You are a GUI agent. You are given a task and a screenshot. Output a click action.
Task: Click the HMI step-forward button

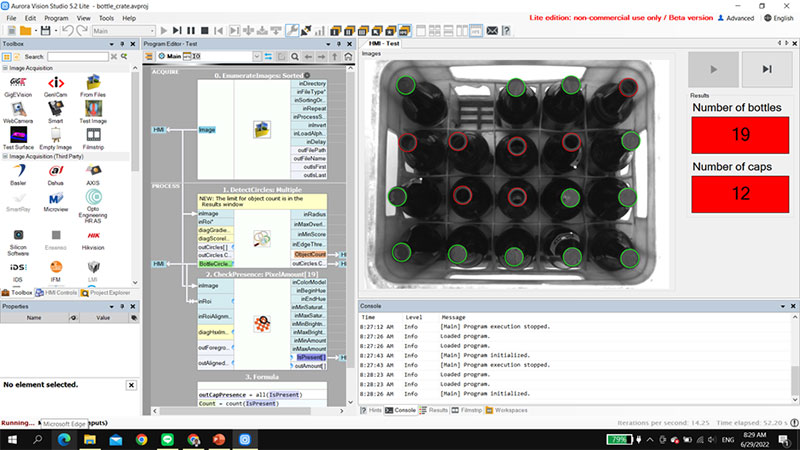pyautogui.click(x=767, y=69)
